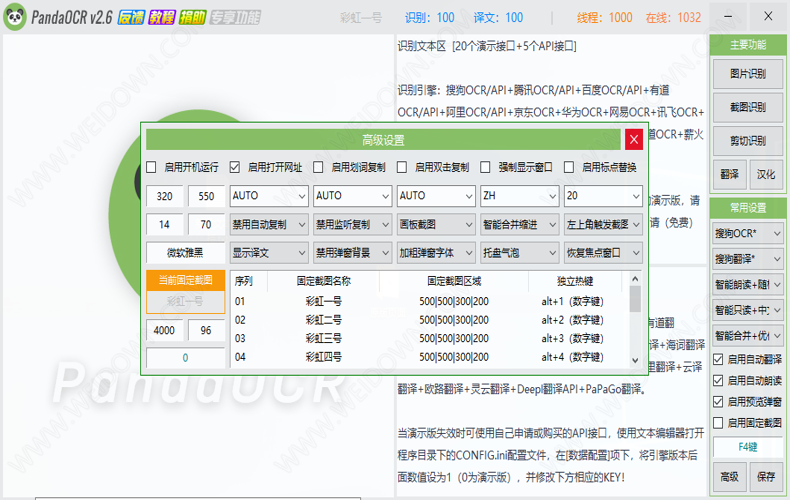Viewport: 790px width, 500px height.
Task: Open 搜狗翻译* dropdown
Action: [748, 259]
